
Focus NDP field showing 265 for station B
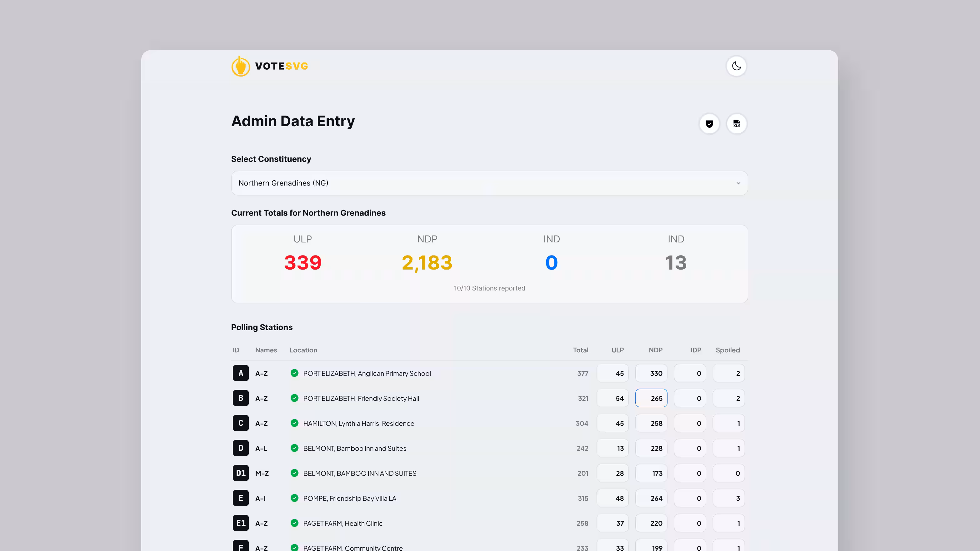point(651,398)
